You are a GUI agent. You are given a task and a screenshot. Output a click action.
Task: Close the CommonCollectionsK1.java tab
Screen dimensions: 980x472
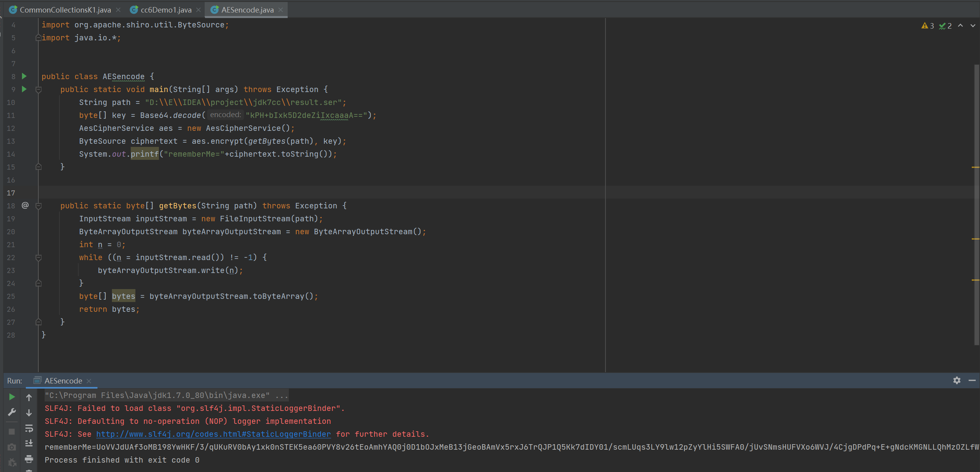tap(118, 10)
